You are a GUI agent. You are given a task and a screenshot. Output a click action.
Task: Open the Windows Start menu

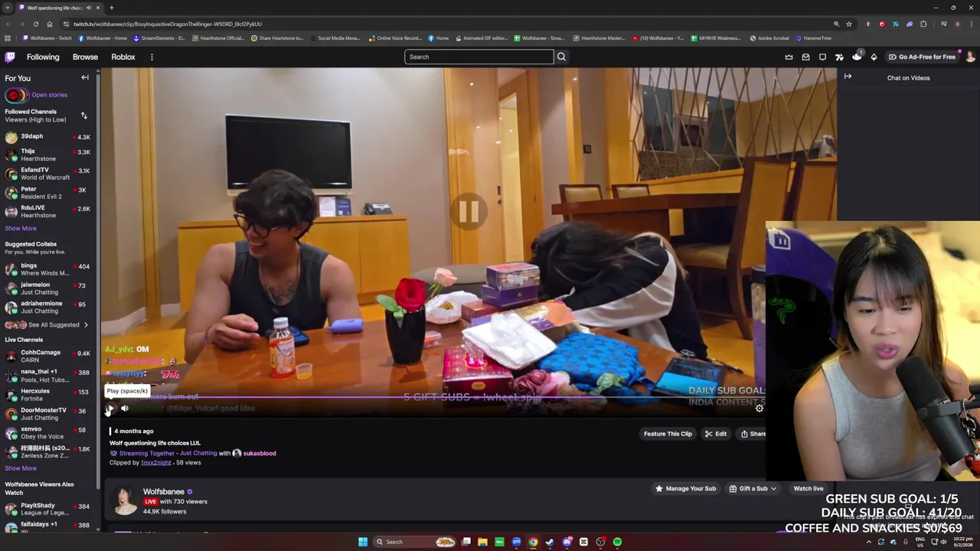pos(363,542)
